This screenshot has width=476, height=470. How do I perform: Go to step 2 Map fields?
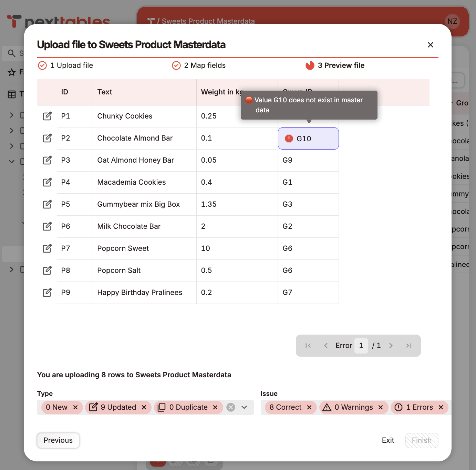[199, 65]
